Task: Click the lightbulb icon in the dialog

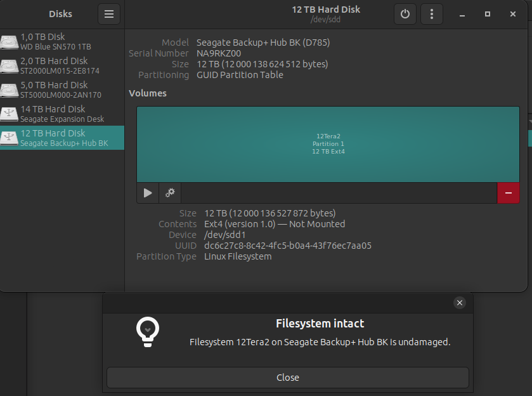Action: tap(148, 332)
